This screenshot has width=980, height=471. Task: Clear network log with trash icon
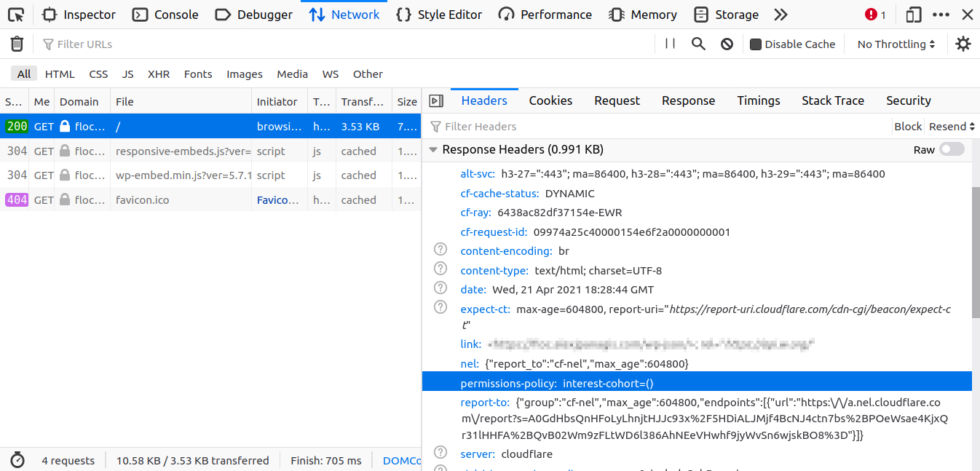pos(17,44)
